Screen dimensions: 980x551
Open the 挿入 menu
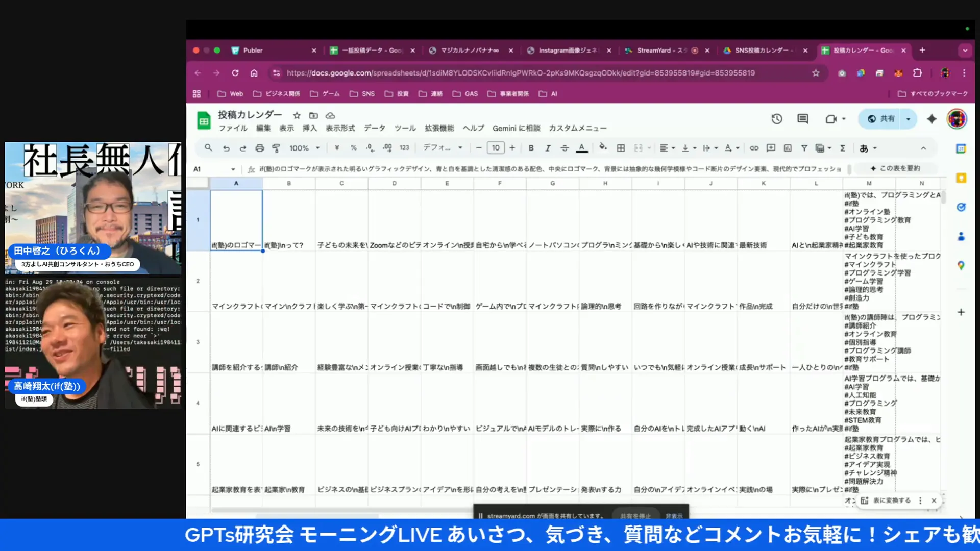coord(310,128)
